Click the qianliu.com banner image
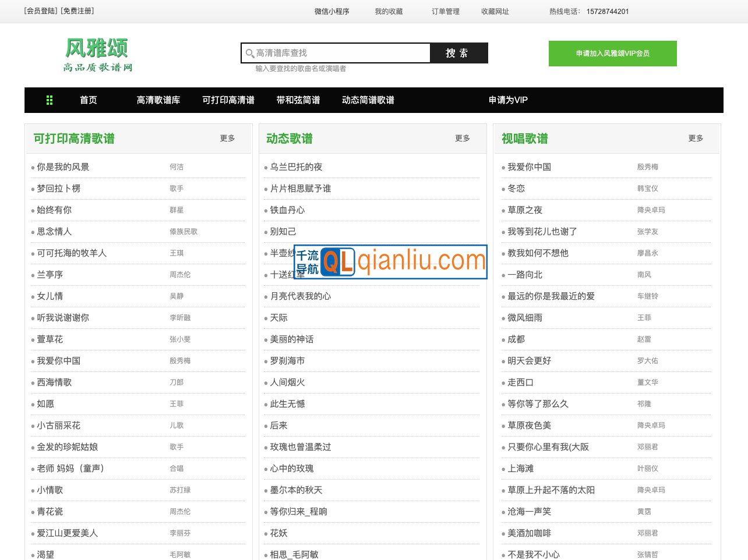The image size is (748, 560). 390,261
